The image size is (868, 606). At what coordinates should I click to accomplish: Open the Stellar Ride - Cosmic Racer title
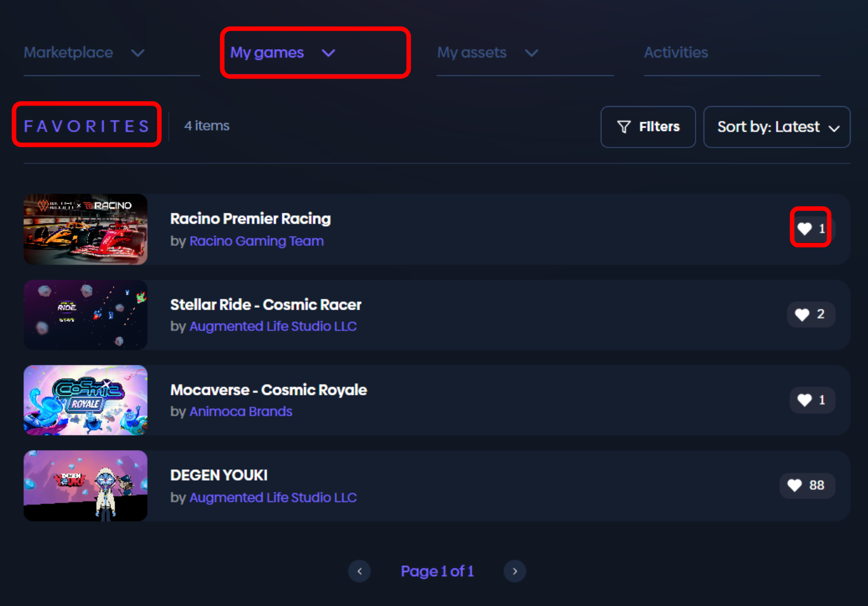click(x=266, y=305)
